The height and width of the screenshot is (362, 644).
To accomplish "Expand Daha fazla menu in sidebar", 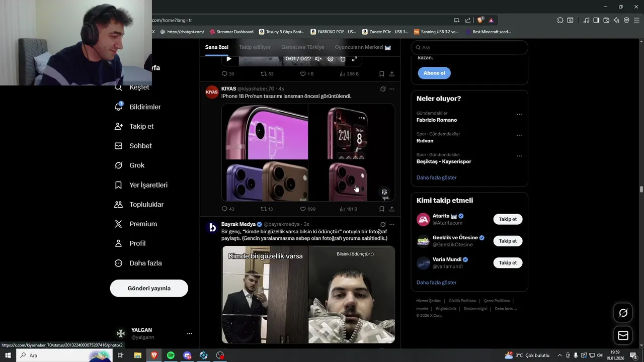I will [x=138, y=263].
